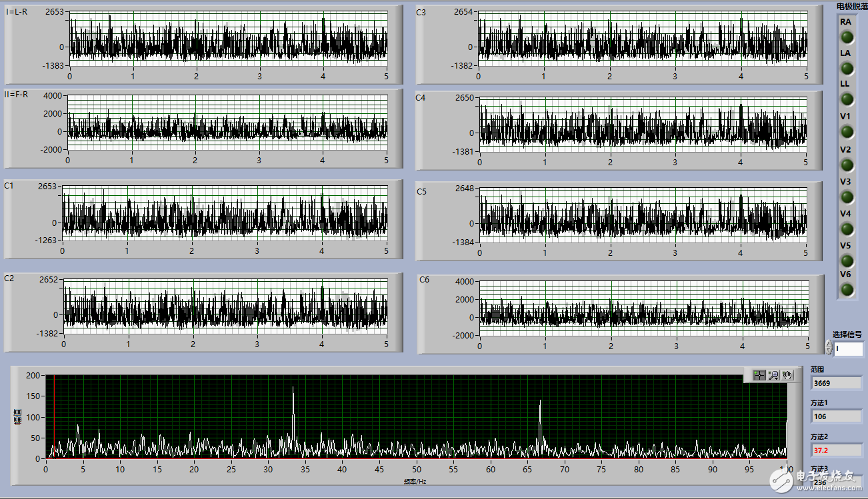
Task: Click the 方法1 value field showing 106
Action: [x=836, y=416]
